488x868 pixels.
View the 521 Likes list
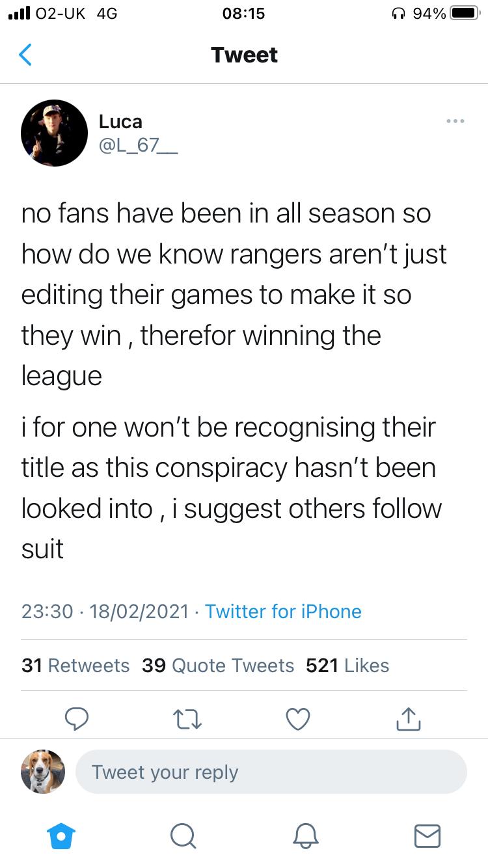[x=347, y=665]
